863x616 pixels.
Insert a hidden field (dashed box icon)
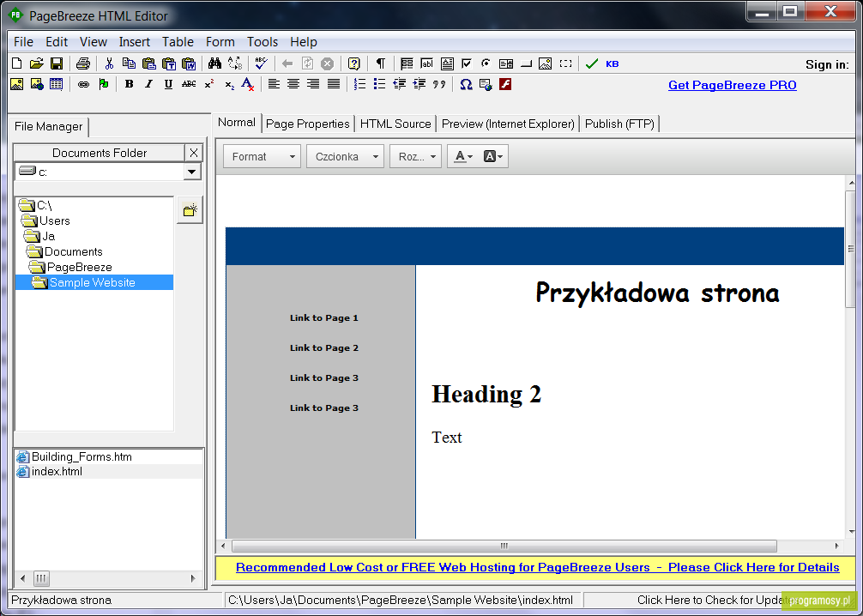tap(565, 63)
